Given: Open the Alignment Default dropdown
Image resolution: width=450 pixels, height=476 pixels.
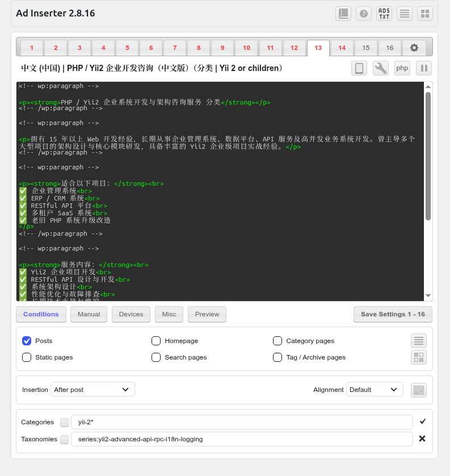Looking at the screenshot, I should (x=375, y=390).
